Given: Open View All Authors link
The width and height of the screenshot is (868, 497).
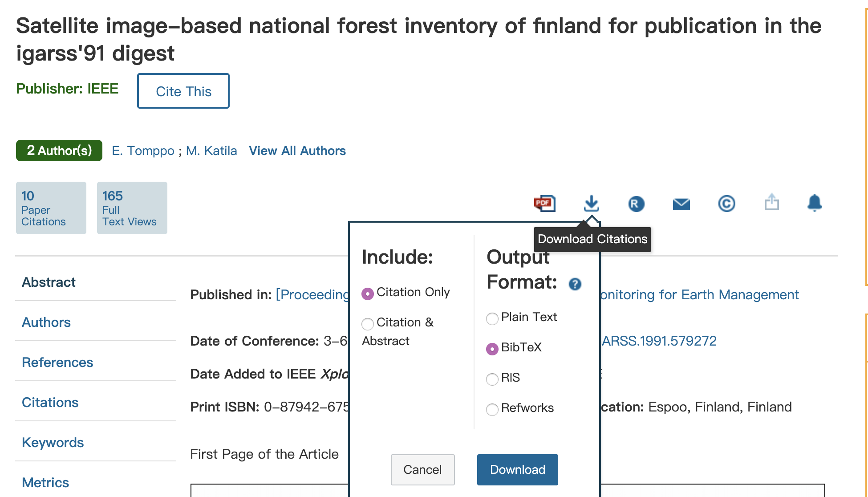Looking at the screenshot, I should (297, 151).
